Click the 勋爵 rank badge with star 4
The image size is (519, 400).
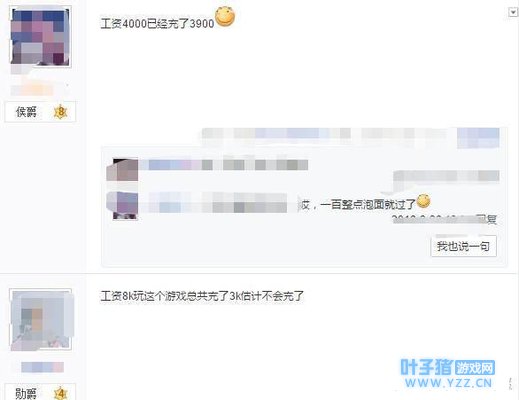(40, 393)
